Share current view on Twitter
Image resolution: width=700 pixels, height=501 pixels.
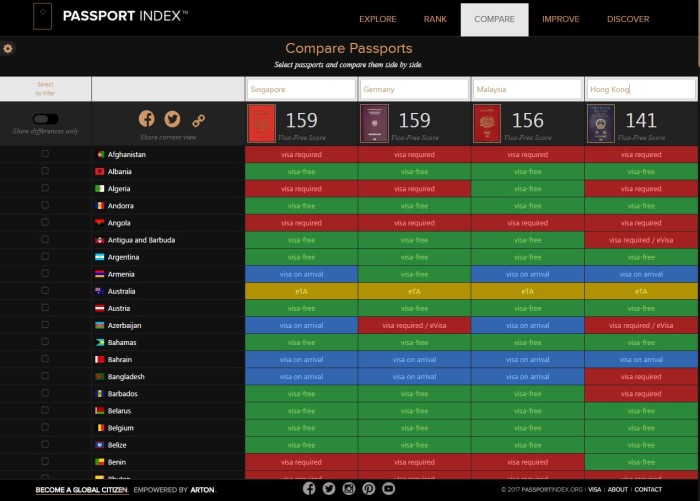pos(172,119)
